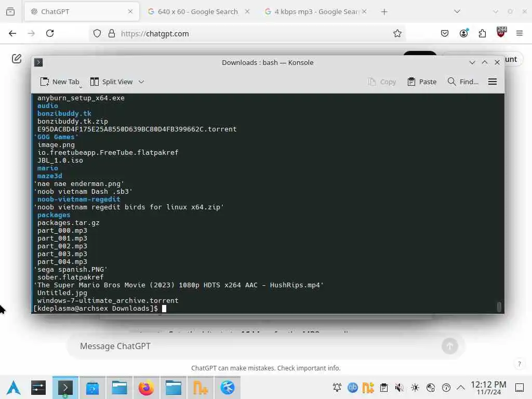Click the ChatGPT send message arrow button
This screenshot has height=399, width=532.
(450, 346)
